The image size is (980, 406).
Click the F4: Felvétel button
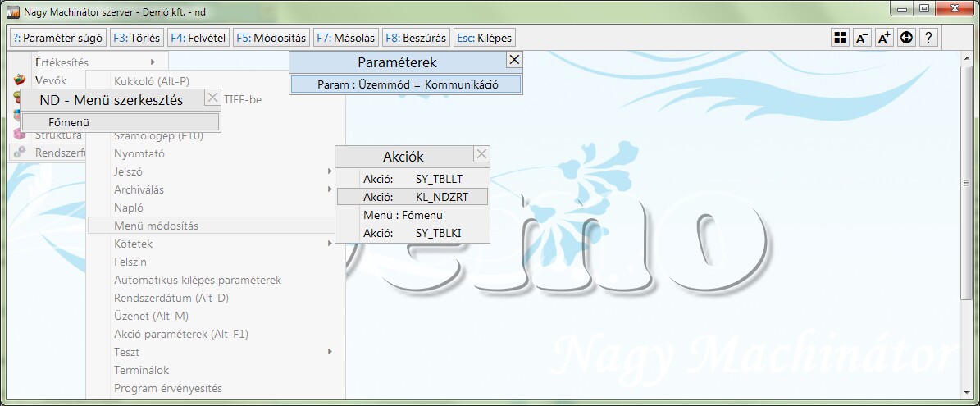point(198,38)
